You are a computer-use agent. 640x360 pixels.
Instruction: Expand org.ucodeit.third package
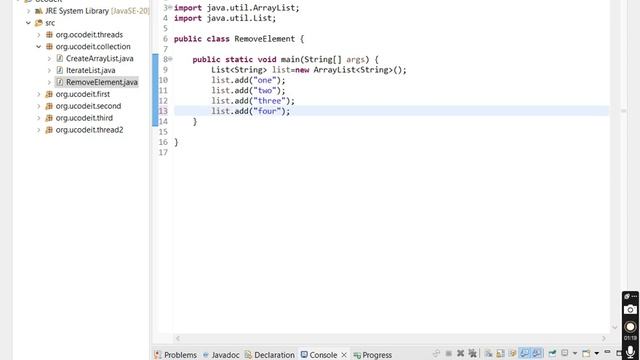[39, 118]
